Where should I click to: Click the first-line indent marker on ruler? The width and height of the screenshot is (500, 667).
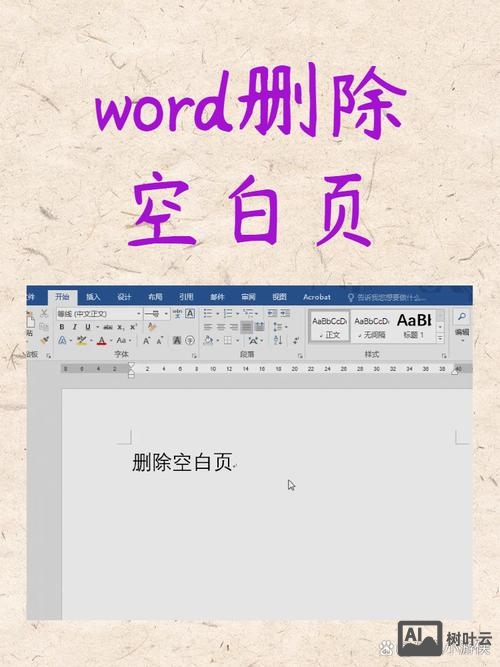pyautogui.click(x=131, y=365)
